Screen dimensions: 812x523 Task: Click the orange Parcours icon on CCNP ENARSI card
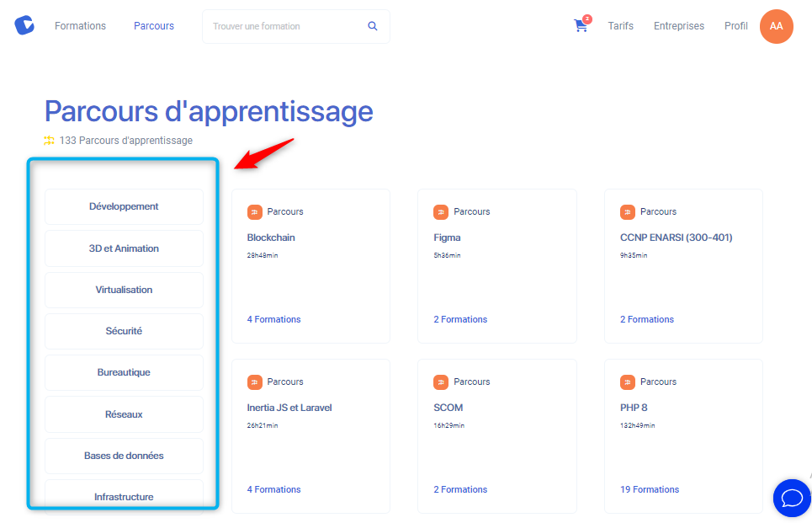627,212
